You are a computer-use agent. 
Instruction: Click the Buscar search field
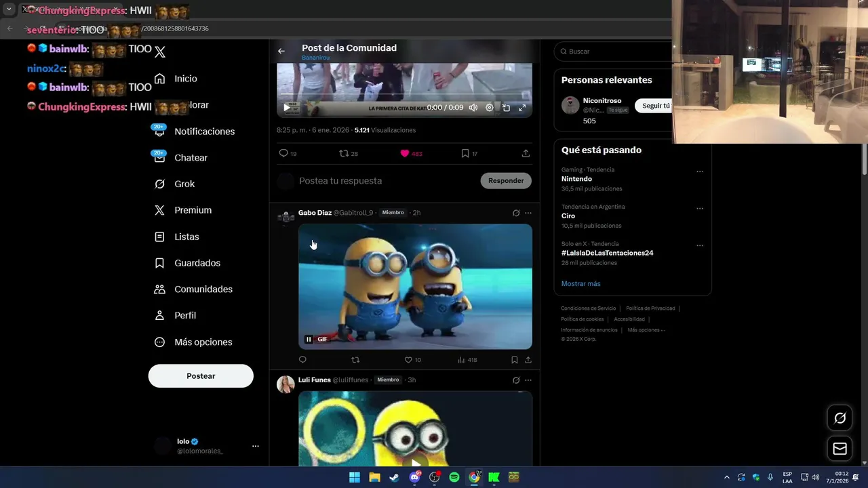614,52
